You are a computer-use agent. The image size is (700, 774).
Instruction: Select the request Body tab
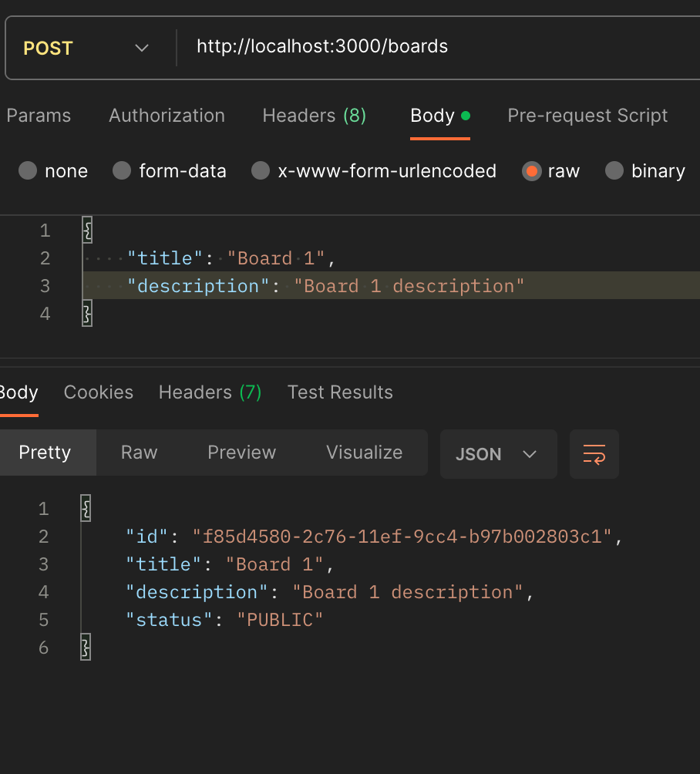click(x=440, y=116)
